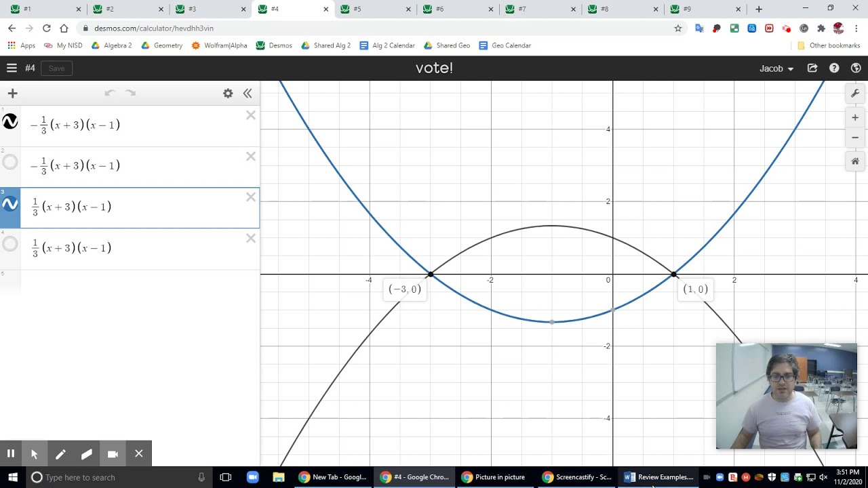
Task: Delete the second expression
Action: [x=251, y=157]
